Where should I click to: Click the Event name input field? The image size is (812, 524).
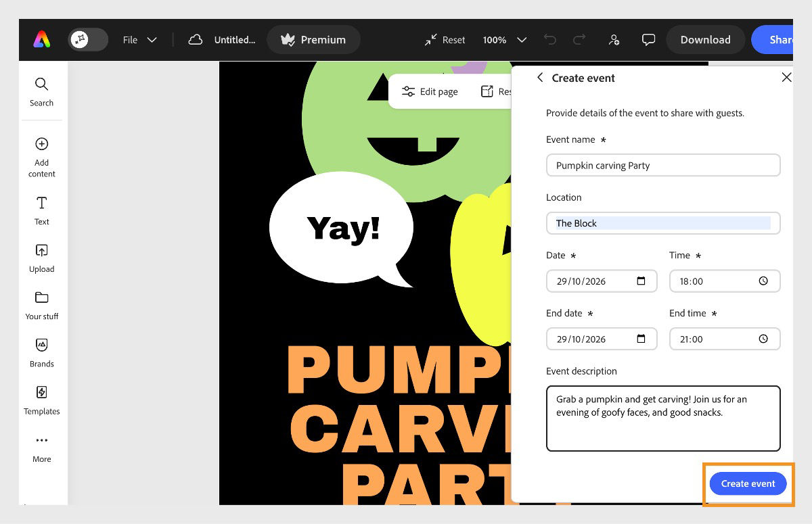663,165
